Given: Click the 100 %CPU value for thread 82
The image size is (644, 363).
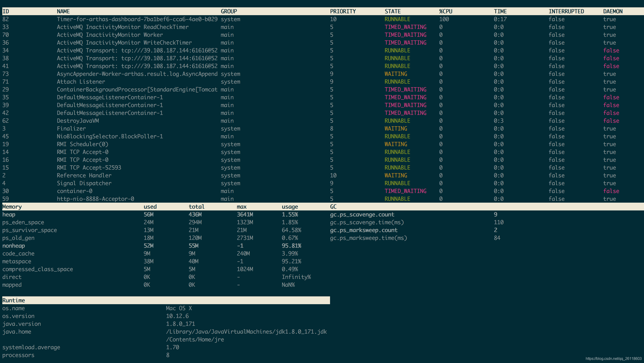Looking at the screenshot, I should (x=444, y=19).
